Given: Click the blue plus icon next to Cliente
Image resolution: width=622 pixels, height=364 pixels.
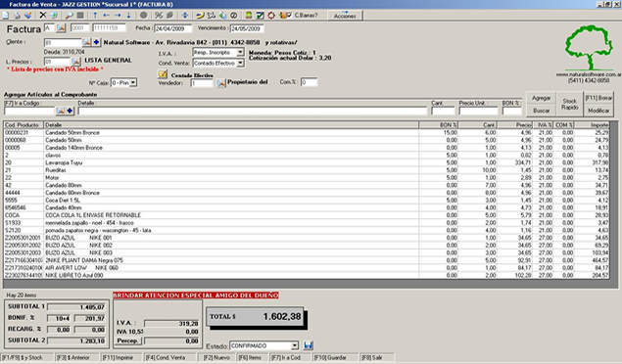Looking at the screenshot, I should 96,42.
